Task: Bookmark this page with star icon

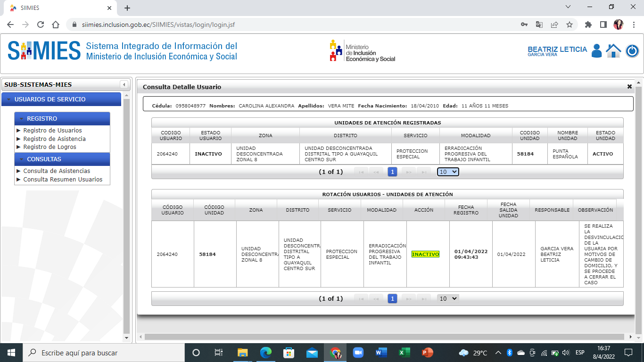Action: [x=569, y=25]
